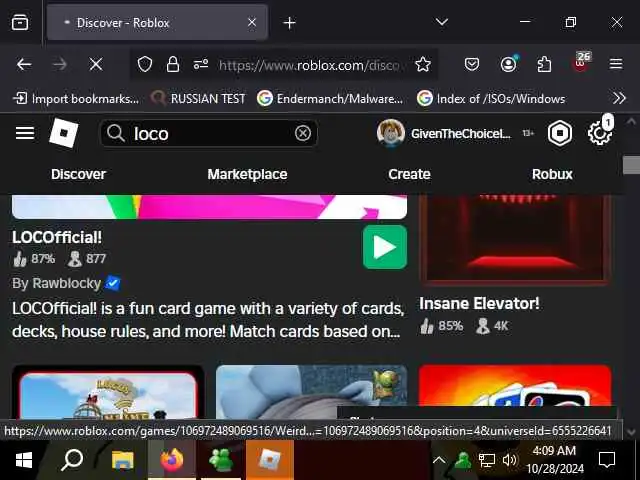The image size is (640, 480).
Task: Switch to Marketplace nav tab
Action: (x=247, y=174)
